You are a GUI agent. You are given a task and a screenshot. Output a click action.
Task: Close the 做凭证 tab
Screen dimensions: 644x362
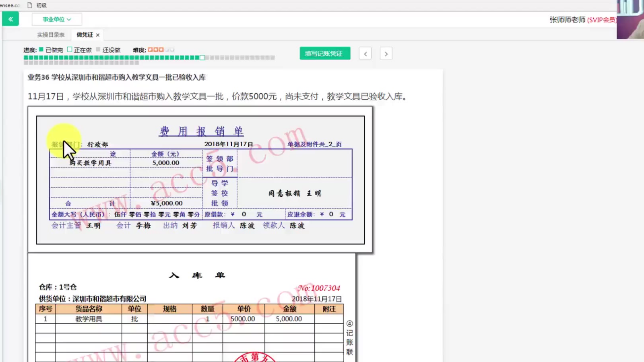click(x=98, y=35)
